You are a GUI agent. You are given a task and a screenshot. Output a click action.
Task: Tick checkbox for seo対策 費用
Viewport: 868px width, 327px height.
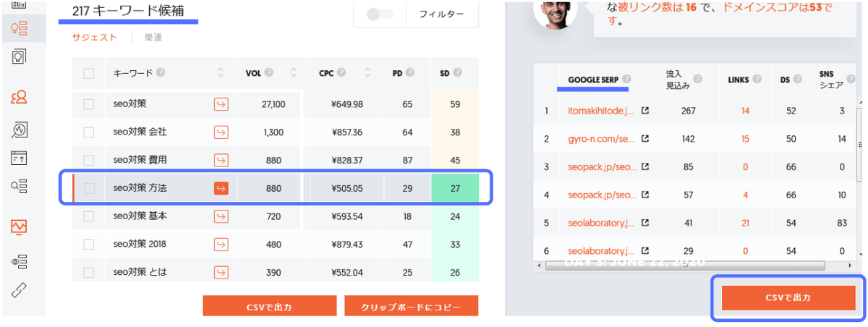89,160
